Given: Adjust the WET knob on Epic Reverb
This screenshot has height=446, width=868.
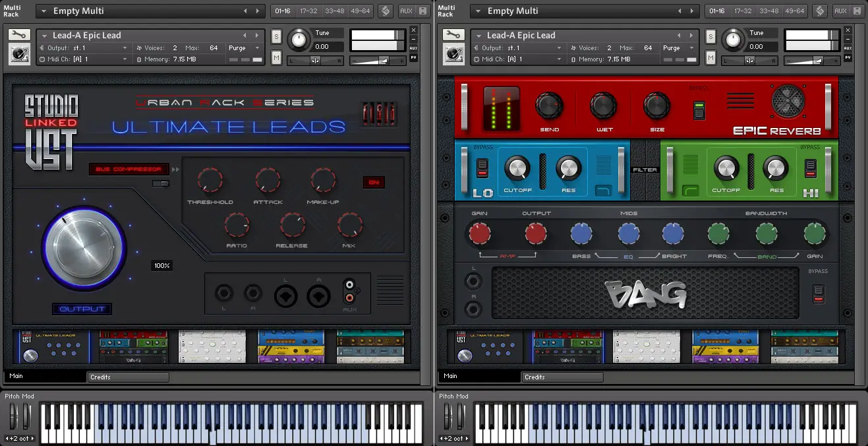Looking at the screenshot, I should point(603,106).
